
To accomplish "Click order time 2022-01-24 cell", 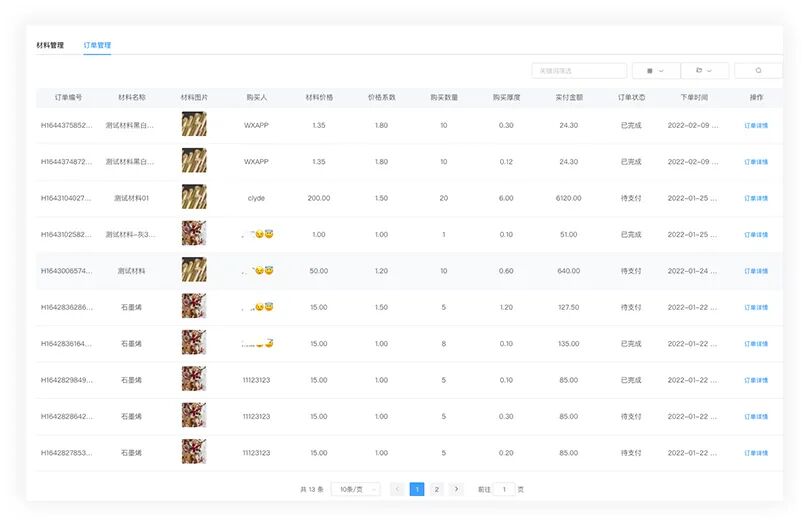I will click(693, 271).
